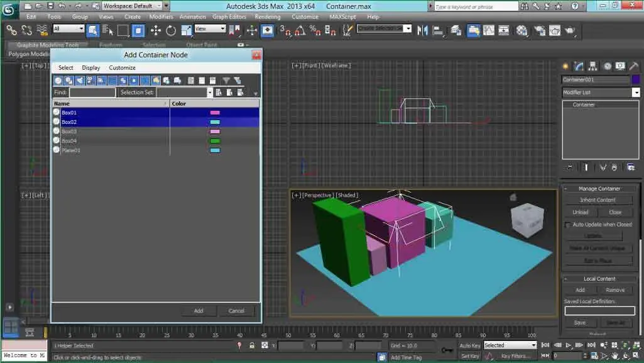The image size is (644, 363).
Task: Click Remove in Local Content rollout
Action: pos(615,290)
